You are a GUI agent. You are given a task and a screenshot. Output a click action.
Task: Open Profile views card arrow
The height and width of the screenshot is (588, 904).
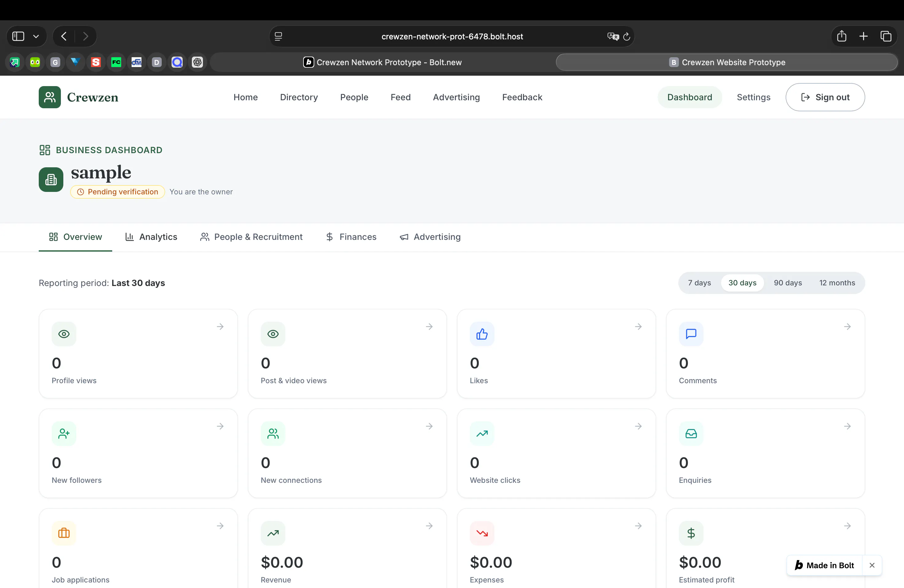[220, 326]
